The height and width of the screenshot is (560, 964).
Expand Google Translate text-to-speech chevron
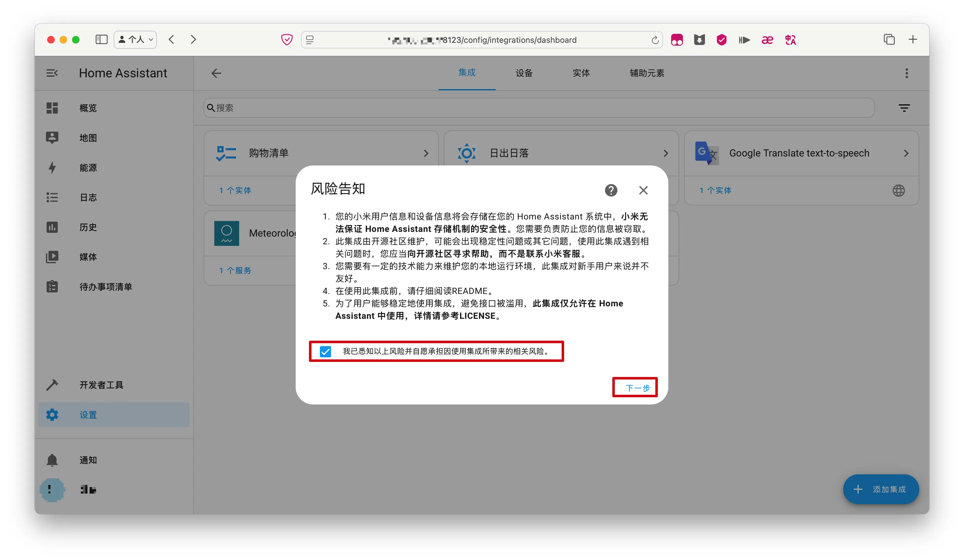(906, 153)
